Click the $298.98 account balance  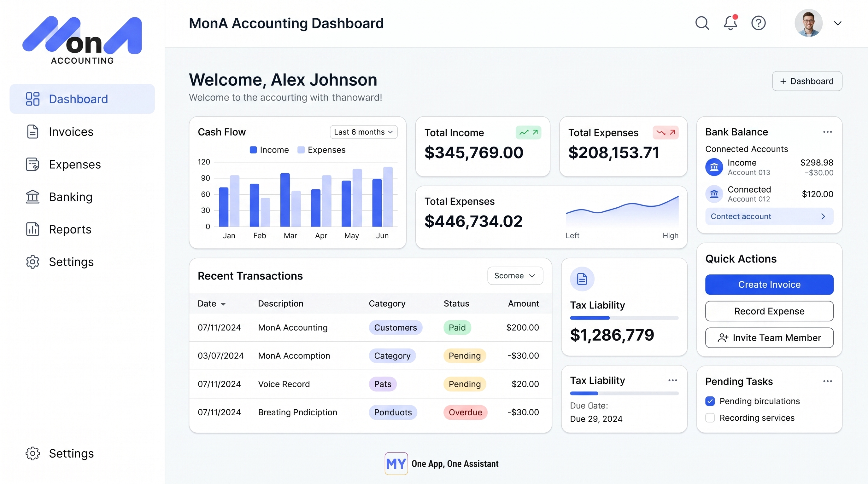[817, 163]
